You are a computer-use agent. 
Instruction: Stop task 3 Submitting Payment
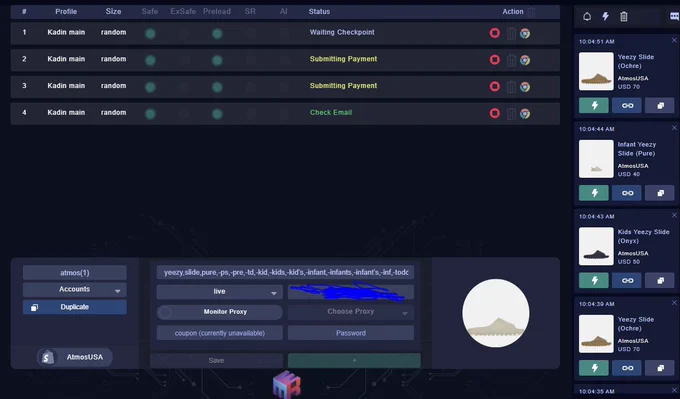coord(494,87)
